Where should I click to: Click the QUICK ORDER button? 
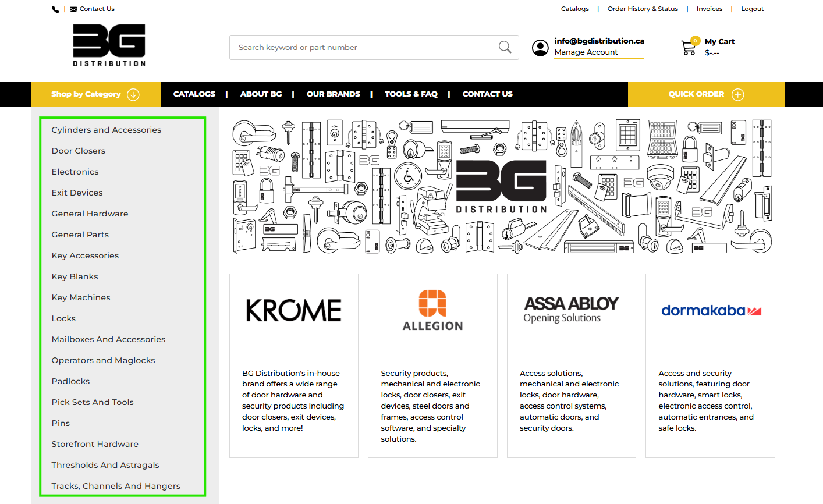tap(707, 94)
